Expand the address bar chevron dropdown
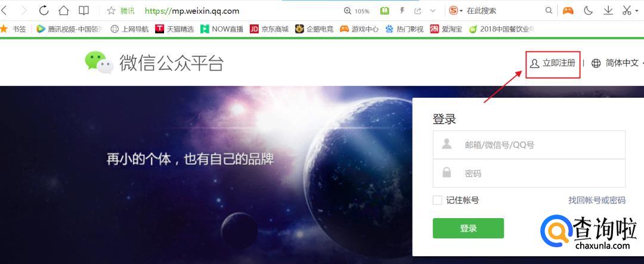The width and height of the screenshot is (644, 264). tap(433, 11)
